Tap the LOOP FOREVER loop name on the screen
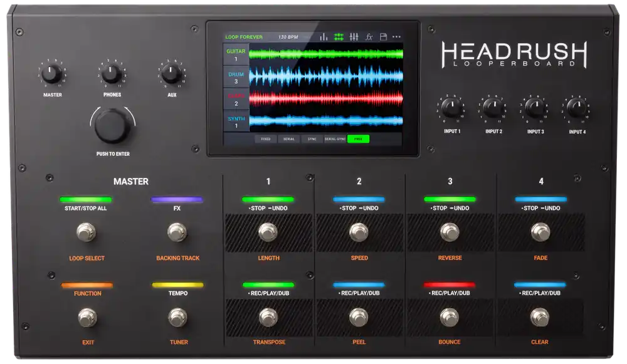Screen dimensions: 627x364 click(244, 37)
